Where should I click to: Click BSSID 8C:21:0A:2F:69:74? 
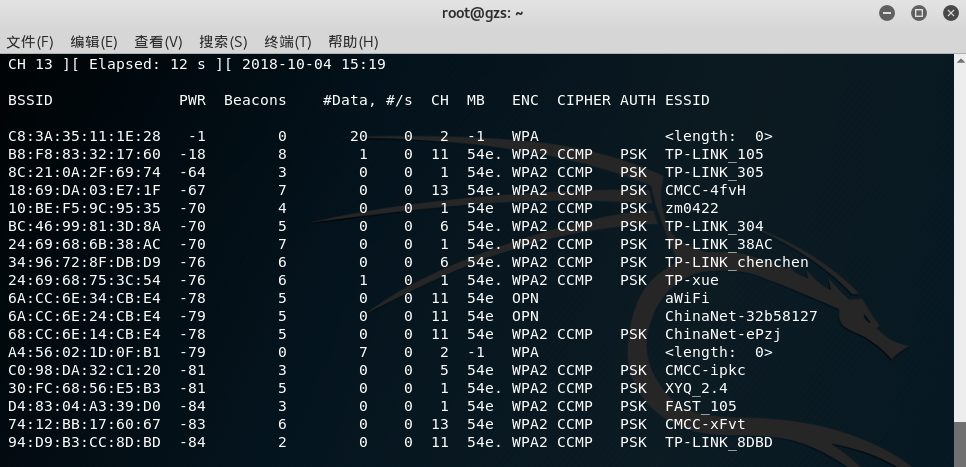[84, 172]
